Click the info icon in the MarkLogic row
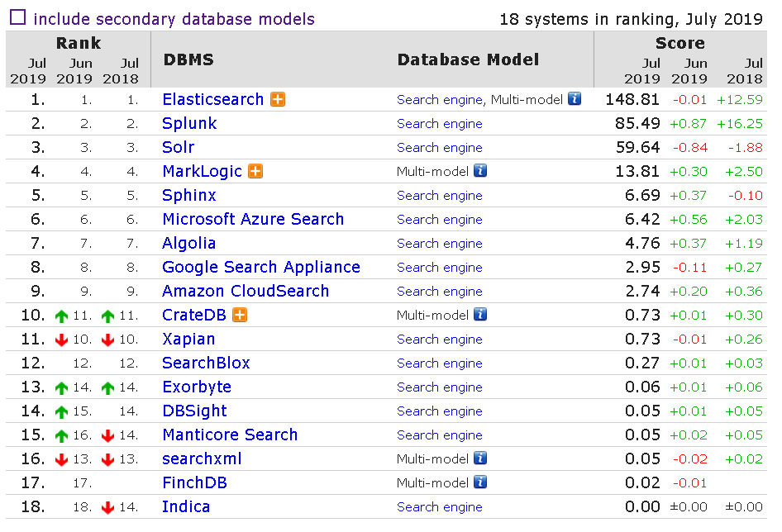The width and height of the screenshot is (782, 532). tap(480, 170)
